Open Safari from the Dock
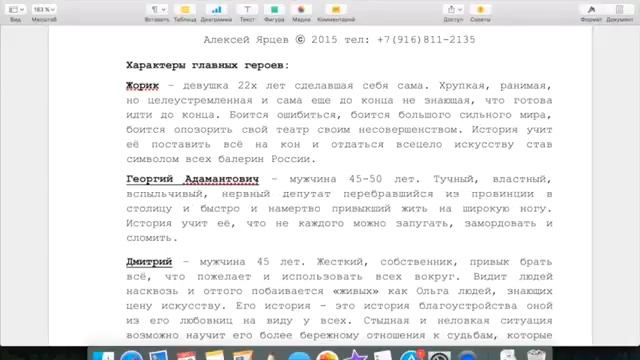The image size is (640, 360). click(131, 356)
